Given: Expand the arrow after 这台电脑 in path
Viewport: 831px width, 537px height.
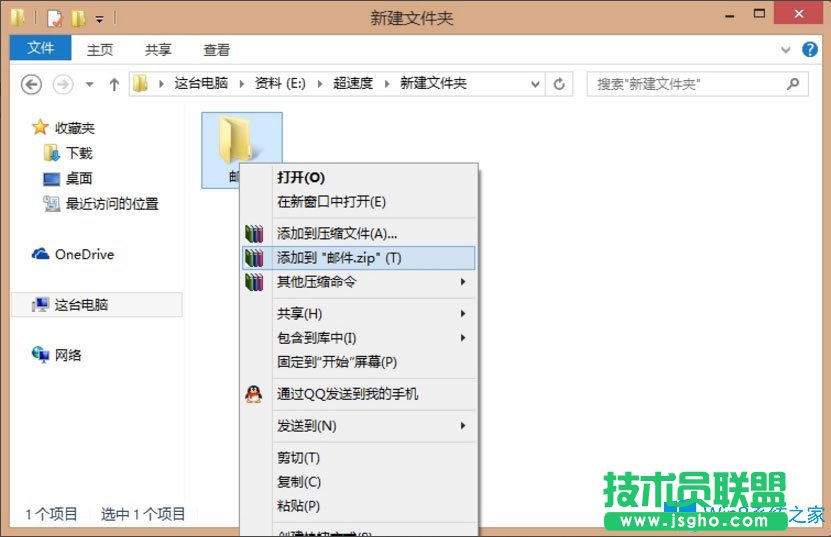Looking at the screenshot, I should 241,84.
